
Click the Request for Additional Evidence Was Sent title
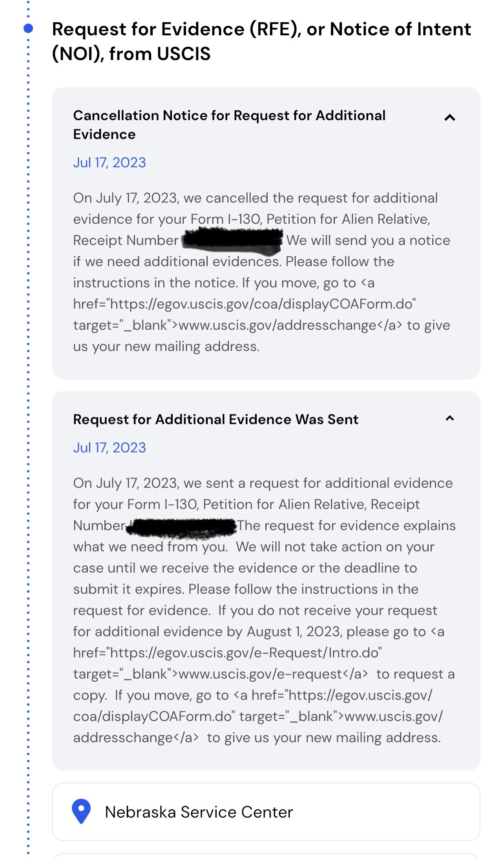215,419
